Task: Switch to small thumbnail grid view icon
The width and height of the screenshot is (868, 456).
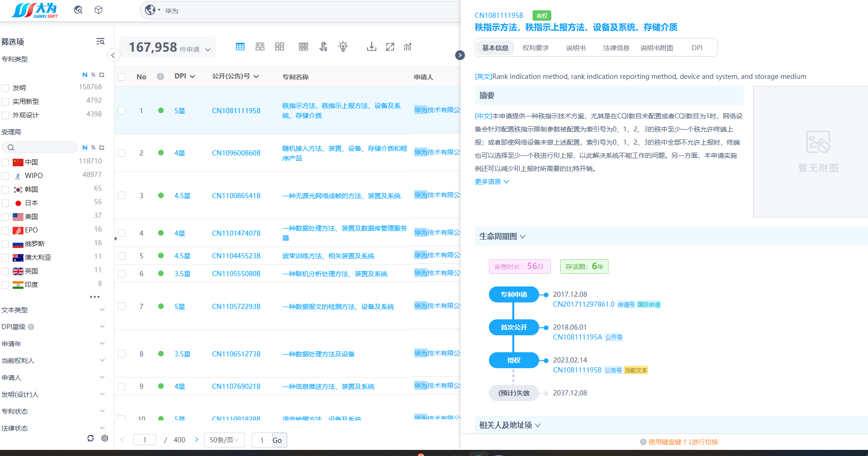Action: pyautogui.click(x=304, y=46)
